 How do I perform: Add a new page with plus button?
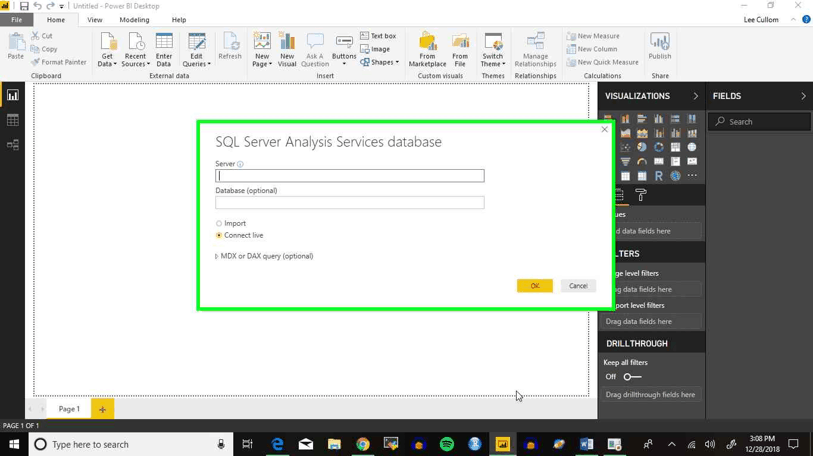[102, 409]
